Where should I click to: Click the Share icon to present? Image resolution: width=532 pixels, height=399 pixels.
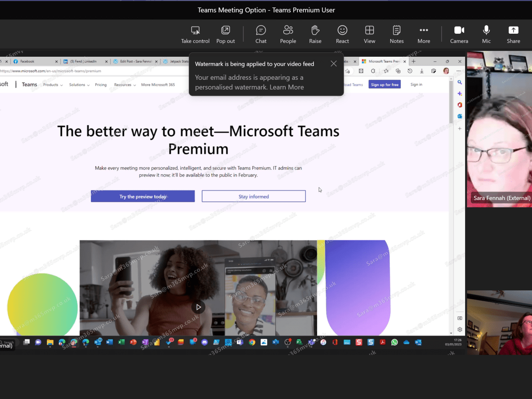pyautogui.click(x=513, y=31)
